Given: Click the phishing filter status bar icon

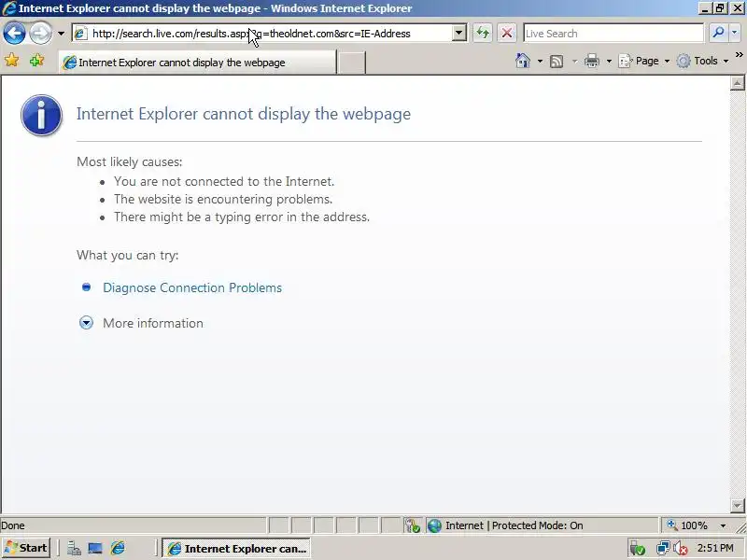Looking at the screenshot, I should [413, 525].
